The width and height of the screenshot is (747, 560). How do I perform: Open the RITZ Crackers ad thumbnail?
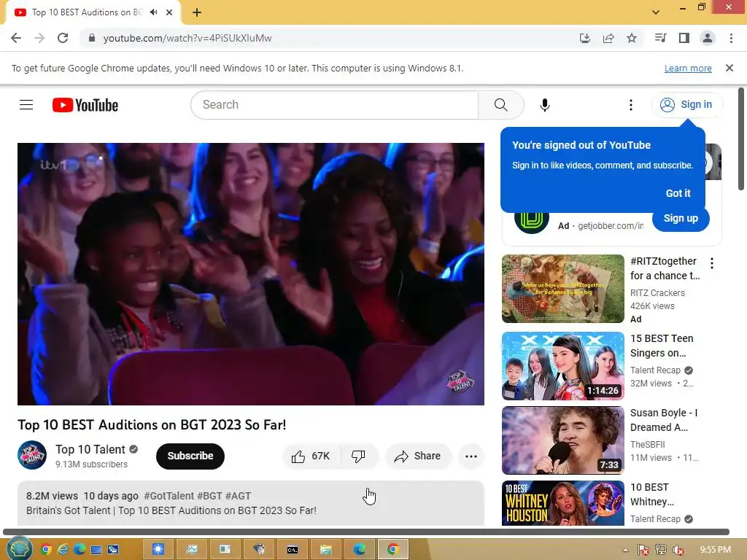(562, 289)
